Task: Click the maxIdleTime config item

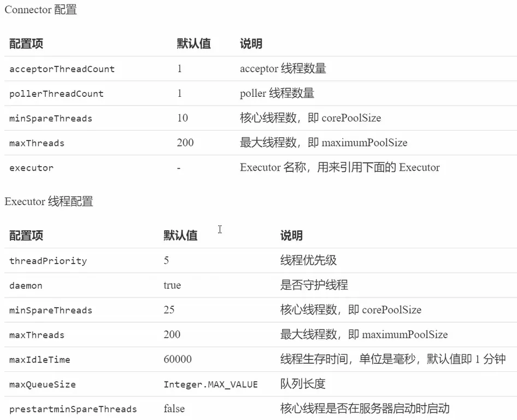Action: click(39, 360)
